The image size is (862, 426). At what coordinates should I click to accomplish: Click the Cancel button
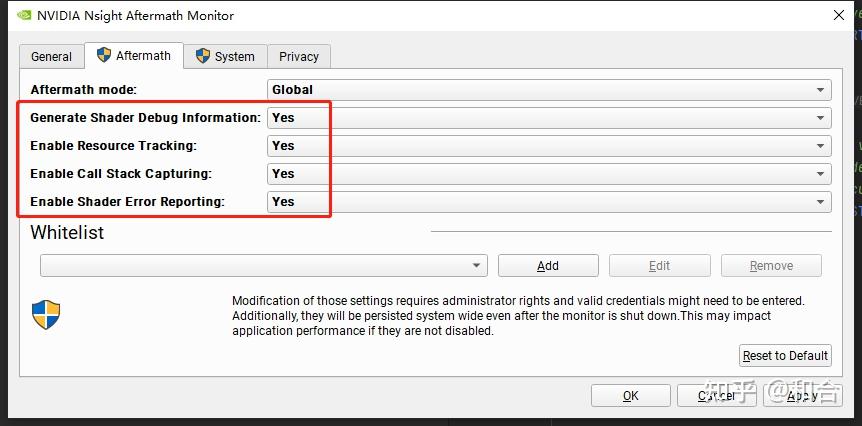coord(716,396)
